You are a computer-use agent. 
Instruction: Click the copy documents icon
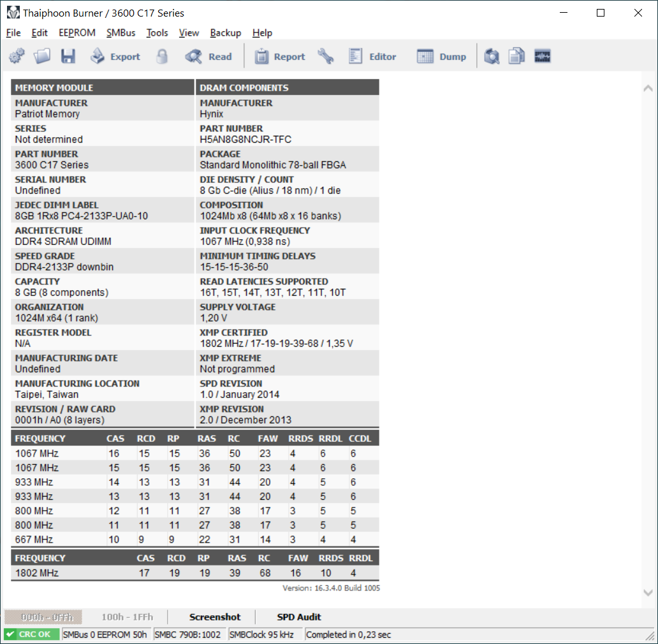point(516,56)
